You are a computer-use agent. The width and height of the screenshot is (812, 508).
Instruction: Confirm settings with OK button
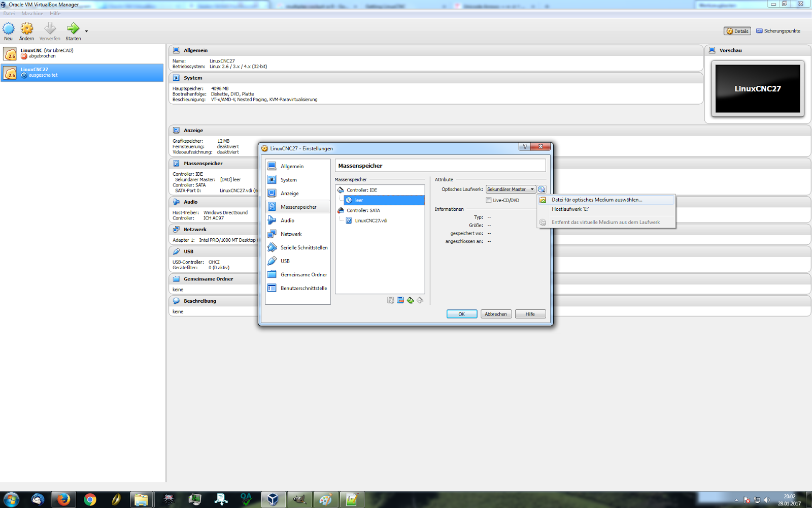click(462, 314)
